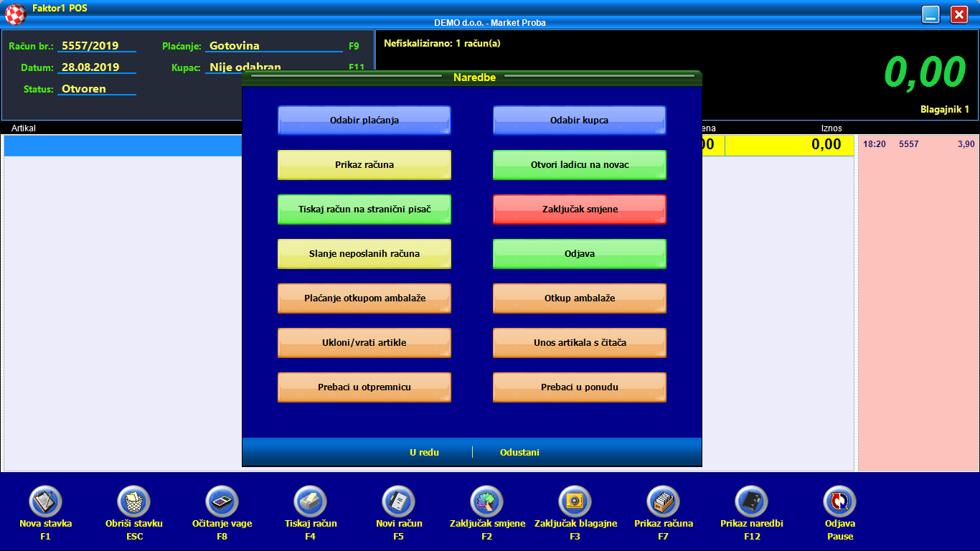The width and height of the screenshot is (980, 551).
Task: Cancel the Naredbe dialog with Odustani
Action: pos(519,453)
